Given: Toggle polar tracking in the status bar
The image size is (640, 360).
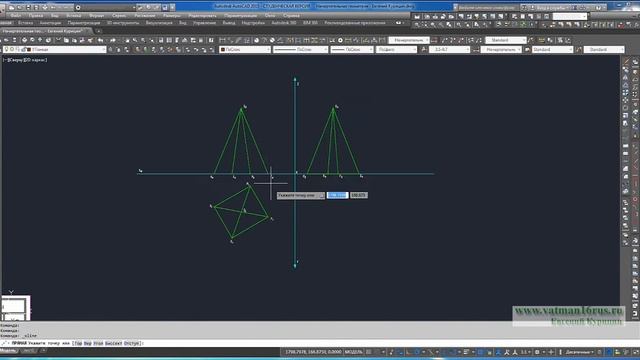Looking at the screenshot, I should pyautogui.click(x=417, y=352).
